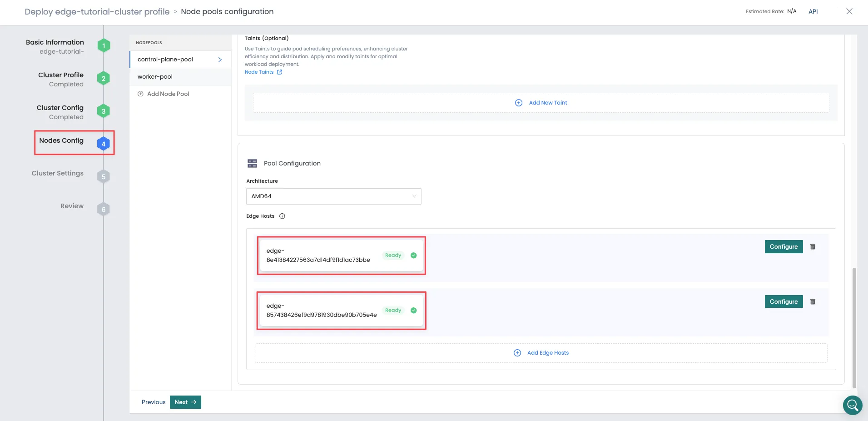Click Add Node Pool in the NODEPOOLS panel
Screen dimensions: 868x421
click(x=164, y=94)
